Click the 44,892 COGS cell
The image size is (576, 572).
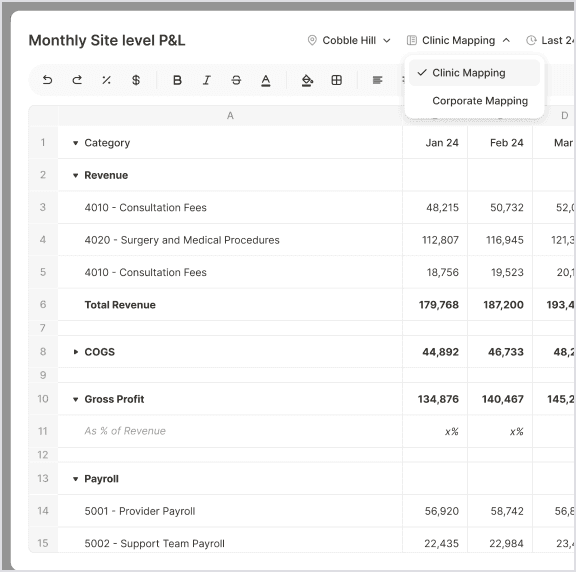(435, 352)
